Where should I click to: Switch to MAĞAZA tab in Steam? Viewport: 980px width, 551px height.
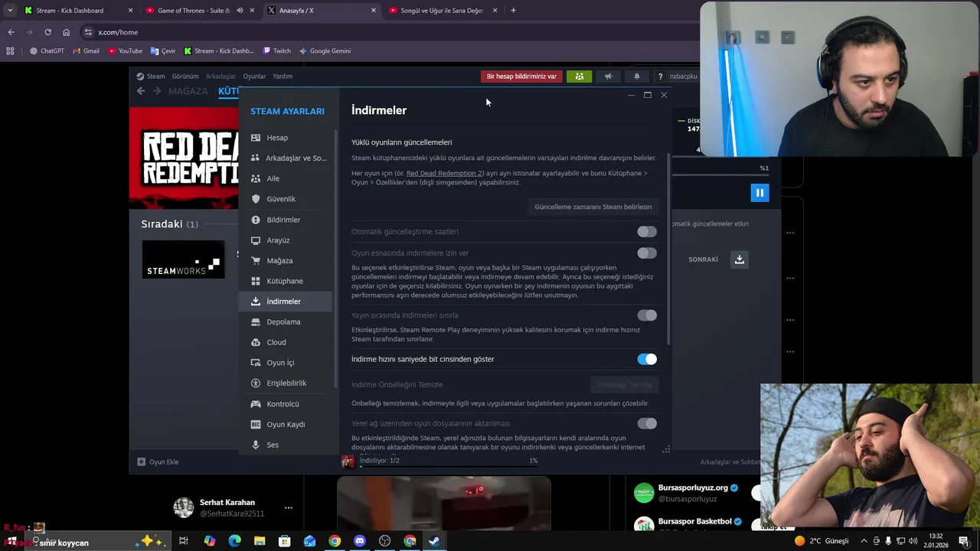pyautogui.click(x=188, y=91)
